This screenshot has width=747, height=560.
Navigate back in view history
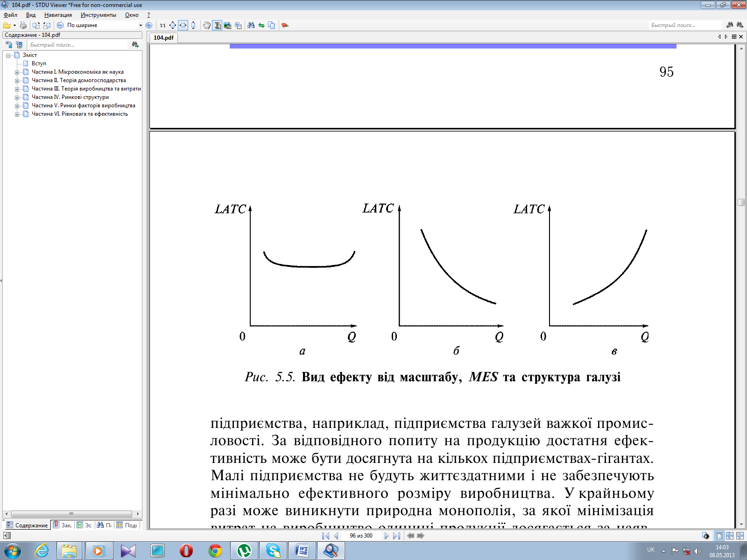410,536
